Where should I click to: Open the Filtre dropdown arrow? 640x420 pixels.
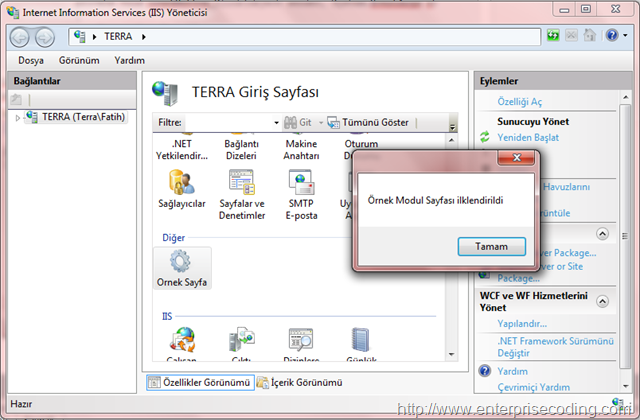pyautogui.click(x=276, y=122)
